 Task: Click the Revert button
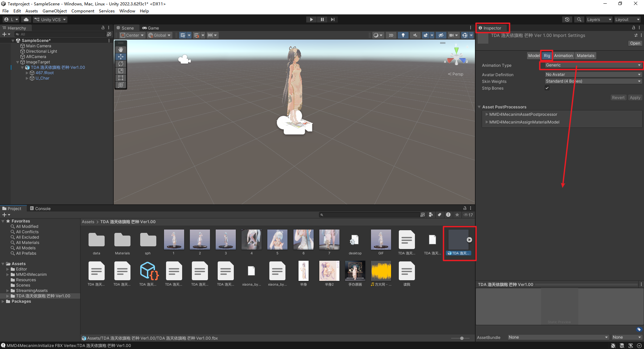pos(618,98)
